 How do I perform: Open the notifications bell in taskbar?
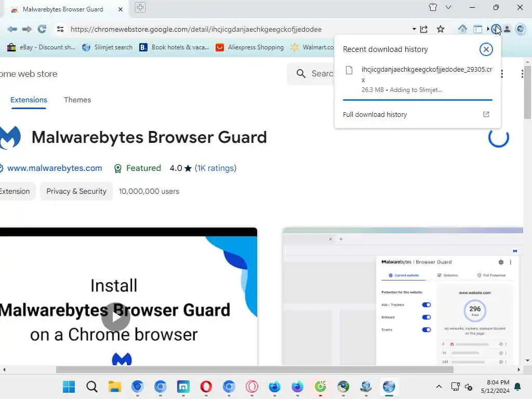click(518, 387)
